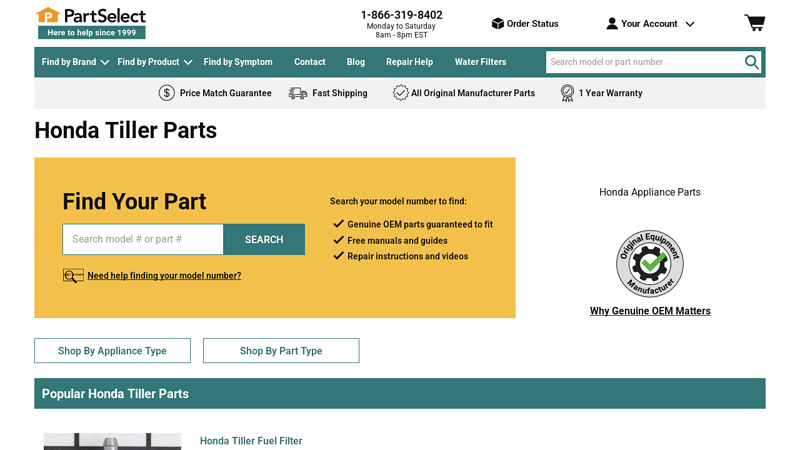Go to the Repair Help menu item
800x450 pixels.
tap(409, 62)
